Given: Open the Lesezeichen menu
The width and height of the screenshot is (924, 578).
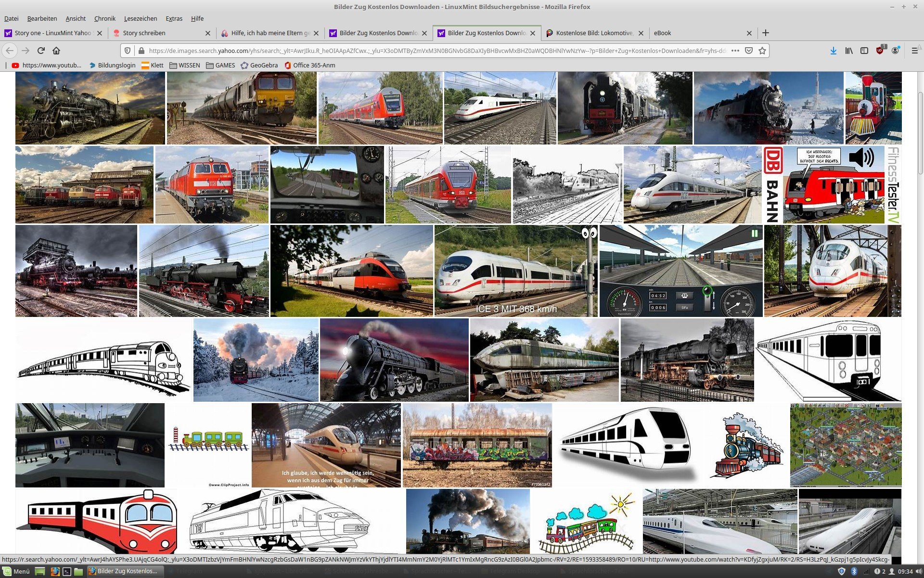Looking at the screenshot, I should 140,18.
